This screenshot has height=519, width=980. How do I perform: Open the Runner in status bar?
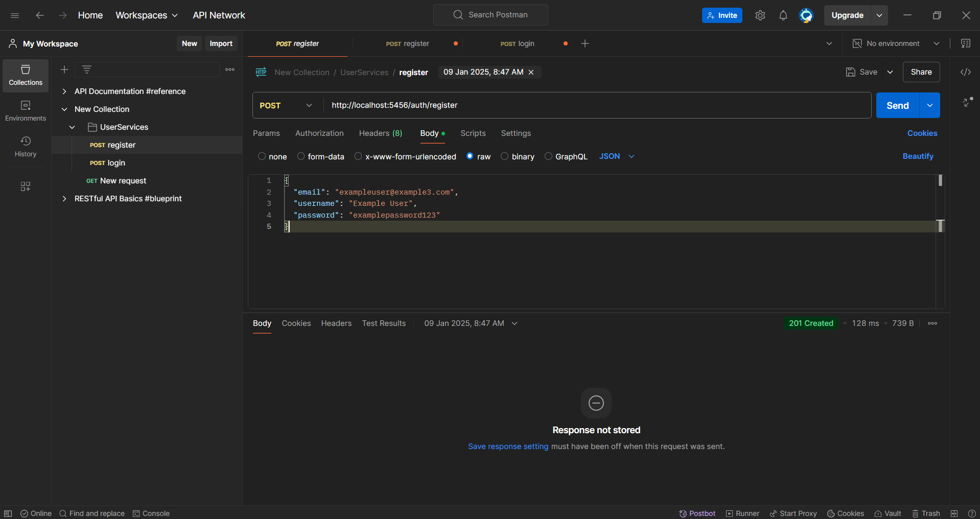click(742, 513)
